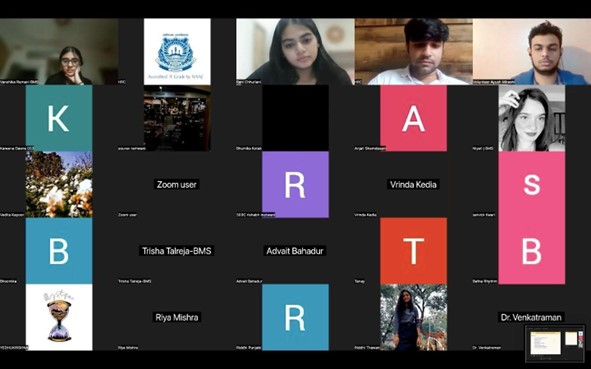591x369 pixels.
Task: Select the orange-red T avatar for Tanay
Action: 413,251
